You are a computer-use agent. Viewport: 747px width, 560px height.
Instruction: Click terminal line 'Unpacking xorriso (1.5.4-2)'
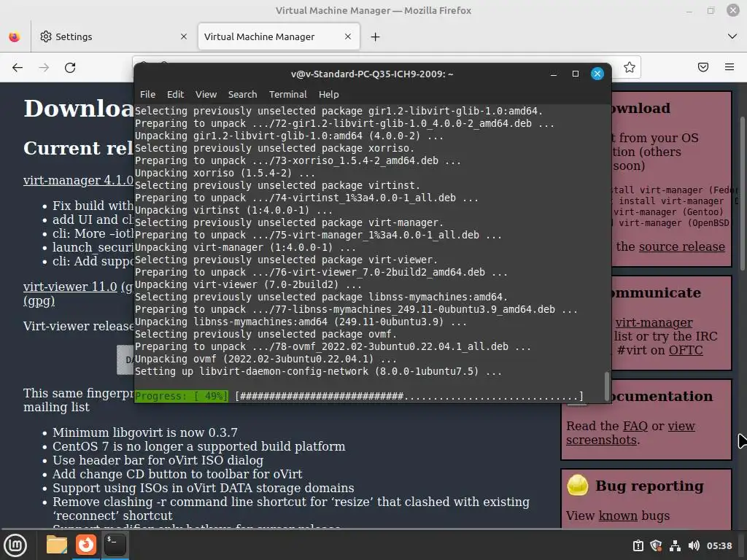point(225,173)
